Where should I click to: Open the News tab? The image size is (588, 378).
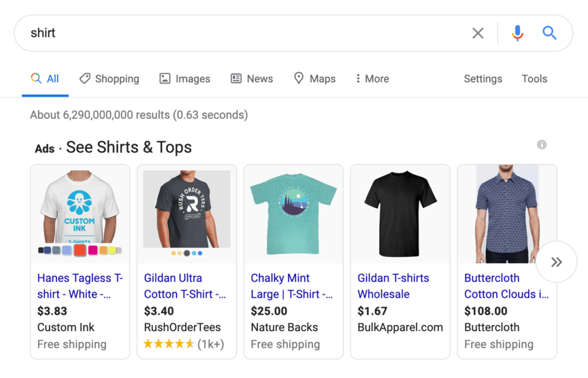click(x=252, y=79)
